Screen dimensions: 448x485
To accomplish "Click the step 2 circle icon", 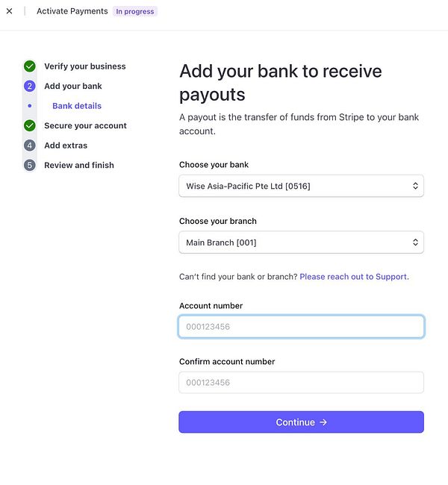I will pos(30,86).
